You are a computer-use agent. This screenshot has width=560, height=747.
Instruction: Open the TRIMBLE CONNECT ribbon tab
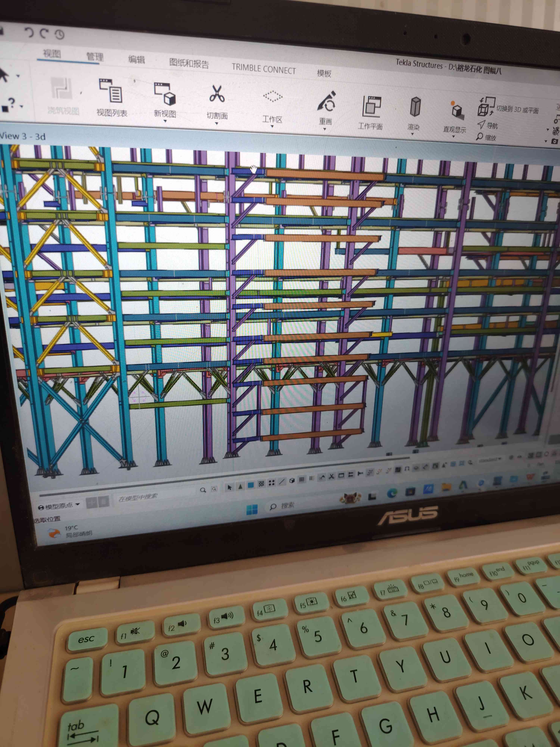(x=264, y=69)
